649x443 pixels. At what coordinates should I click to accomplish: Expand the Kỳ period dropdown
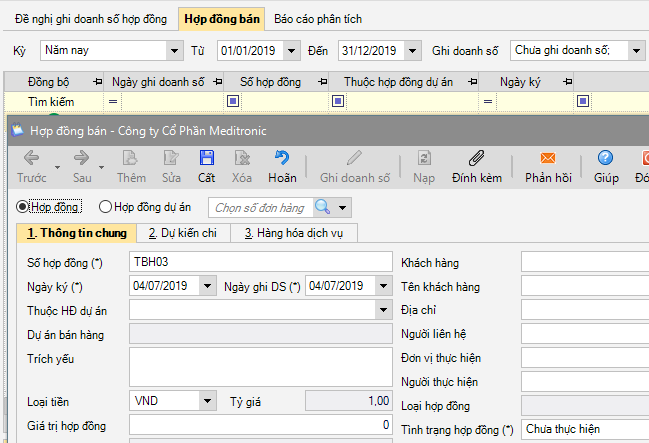click(176, 50)
